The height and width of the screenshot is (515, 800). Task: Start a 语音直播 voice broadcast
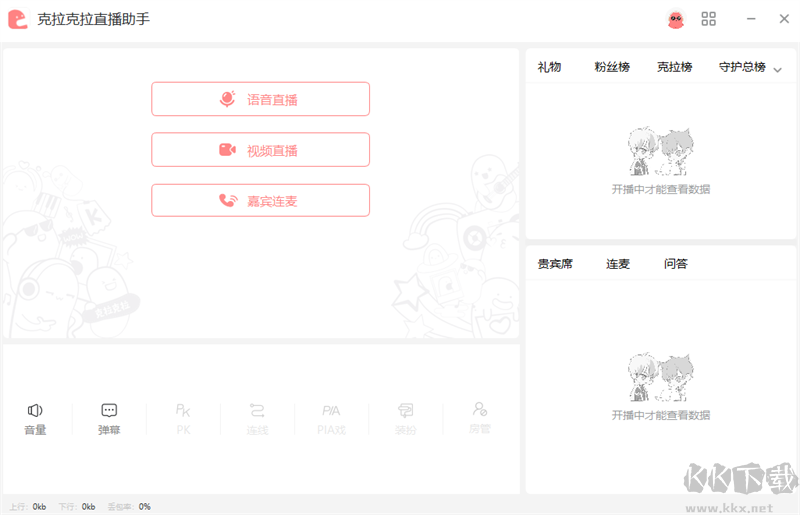point(260,99)
